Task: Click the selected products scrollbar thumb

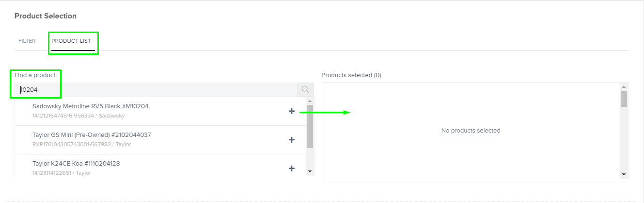Action: click(x=624, y=99)
